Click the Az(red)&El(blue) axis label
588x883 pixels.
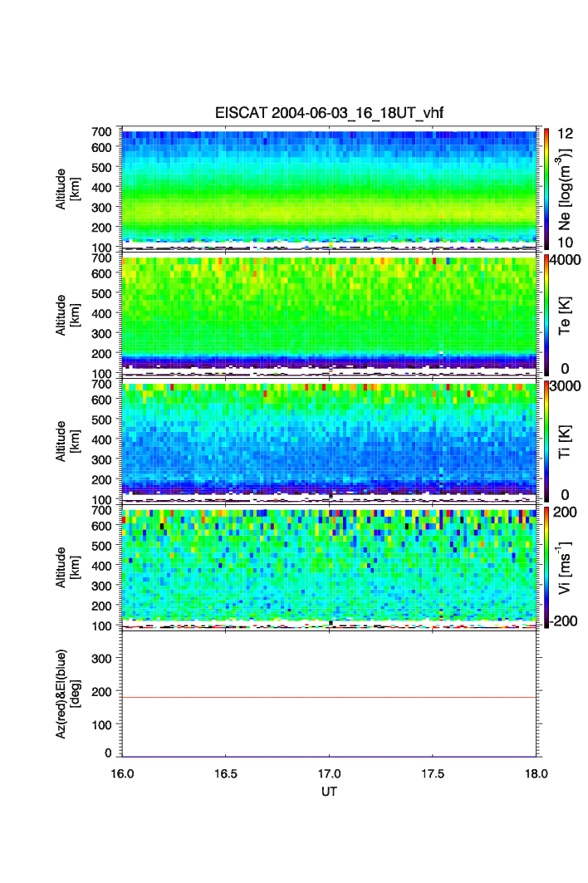[x=66, y=694]
